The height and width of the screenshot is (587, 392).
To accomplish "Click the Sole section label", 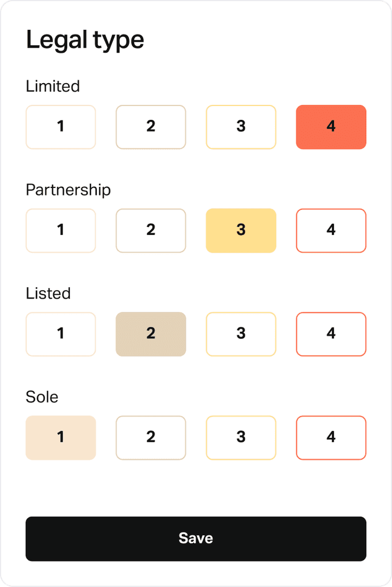I will pos(42,397).
